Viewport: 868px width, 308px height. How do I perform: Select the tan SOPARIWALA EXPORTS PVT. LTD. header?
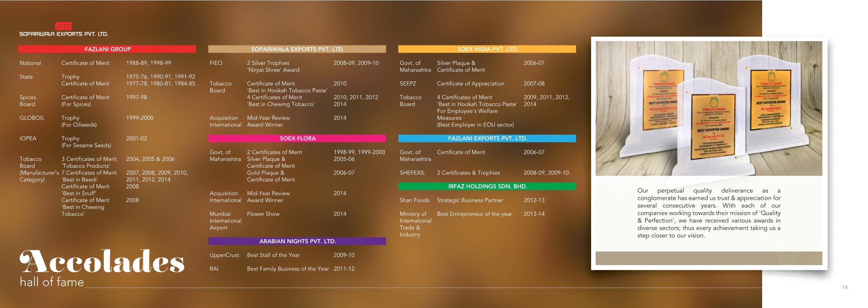click(x=297, y=49)
